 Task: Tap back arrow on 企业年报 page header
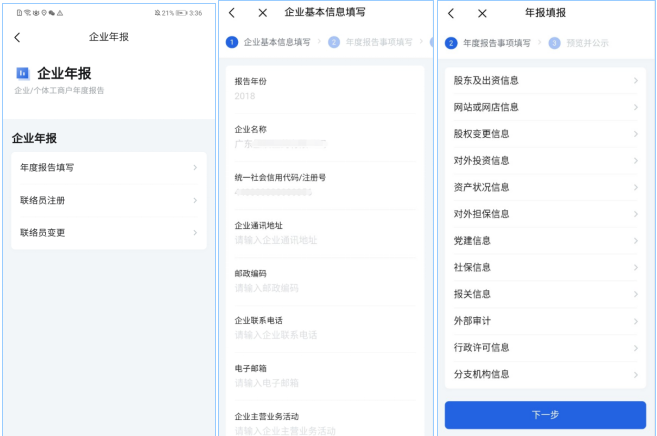[x=17, y=37]
